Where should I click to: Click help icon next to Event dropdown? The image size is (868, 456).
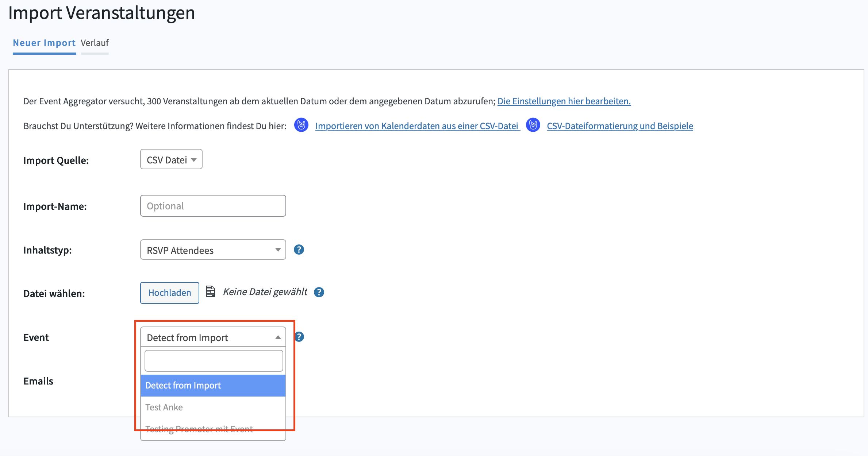click(x=300, y=337)
